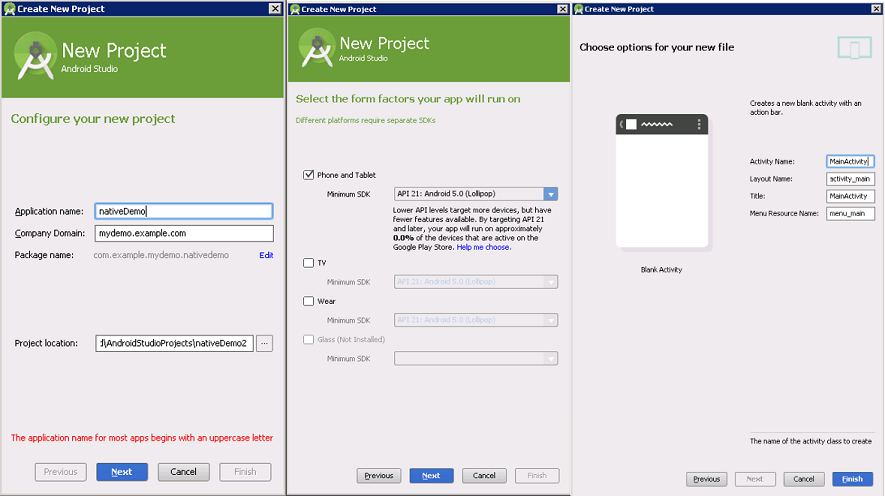Click package name text com.example.mydemo.nativedemo
The width and height of the screenshot is (885, 496).
pyautogui.click(x=161, y=255)
